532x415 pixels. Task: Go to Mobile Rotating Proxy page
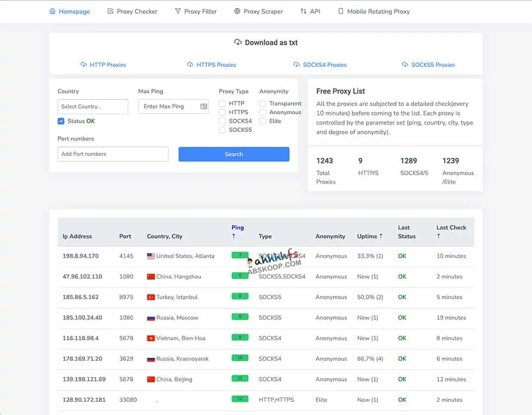378,11
